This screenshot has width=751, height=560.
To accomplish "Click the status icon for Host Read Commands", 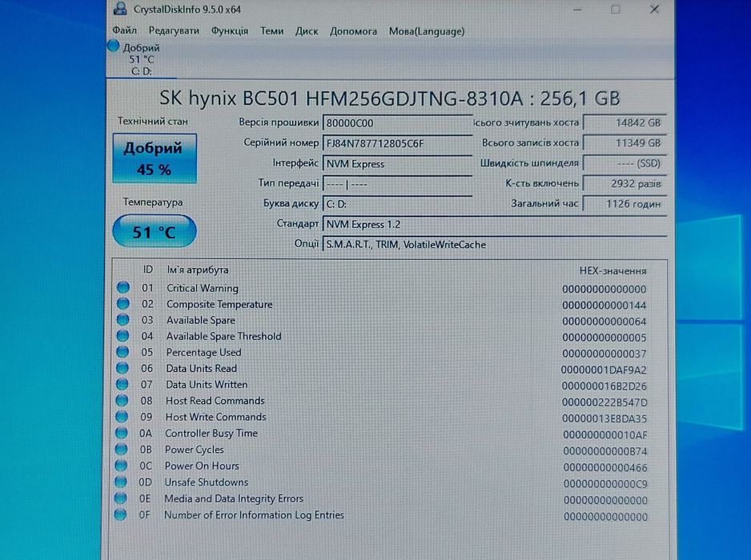I will [x=122, y=400].
